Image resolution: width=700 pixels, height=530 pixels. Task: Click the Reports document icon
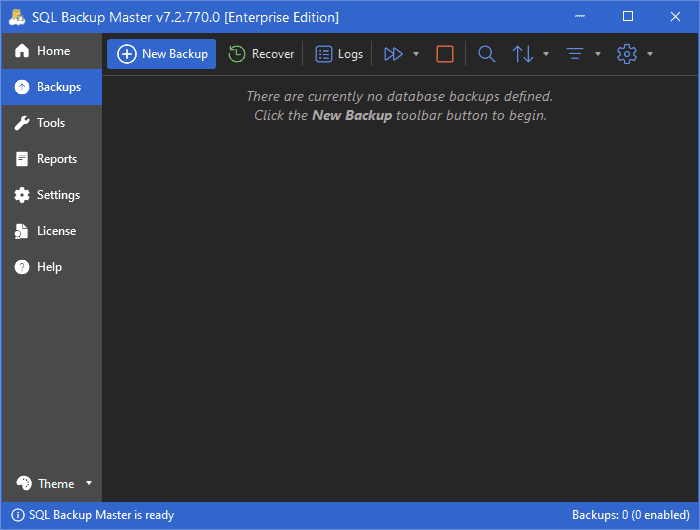pos(22,159)
